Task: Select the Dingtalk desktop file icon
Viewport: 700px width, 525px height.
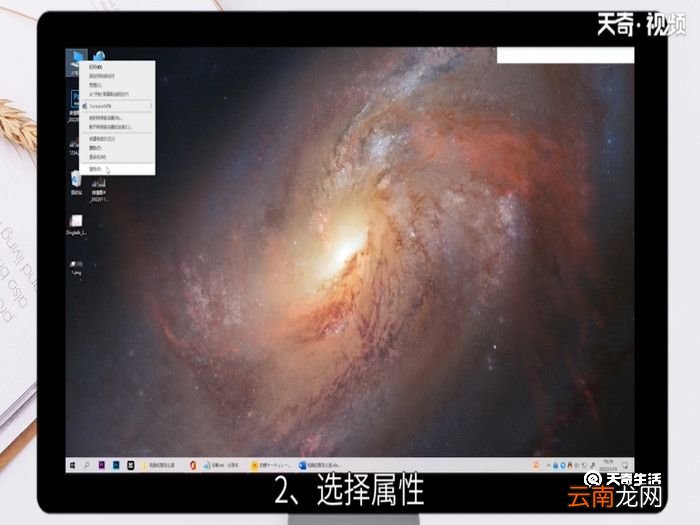Action: click(76, 225)
